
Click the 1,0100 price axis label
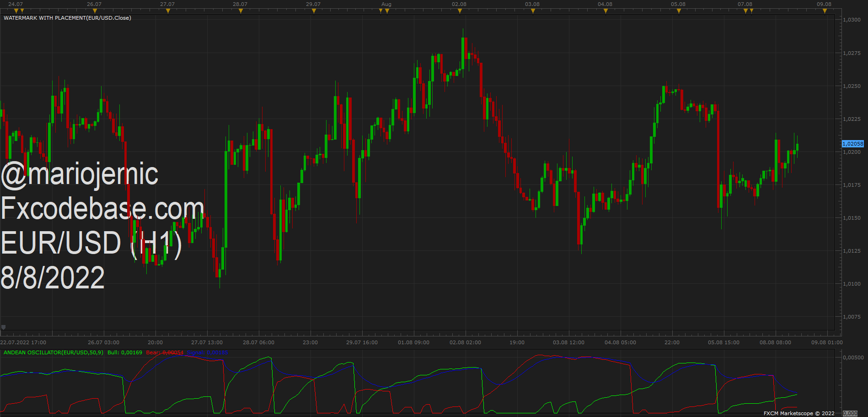point(852,284)
